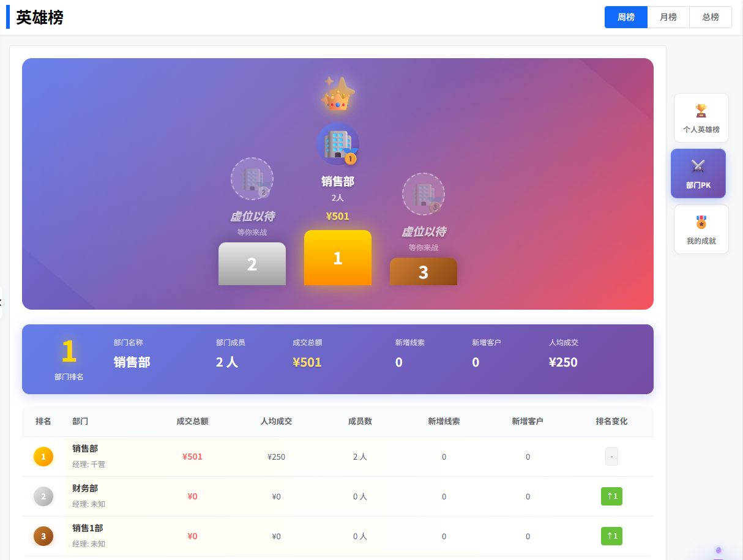Click the trophy icon for 个人英雄榜

tap(701, 111)
